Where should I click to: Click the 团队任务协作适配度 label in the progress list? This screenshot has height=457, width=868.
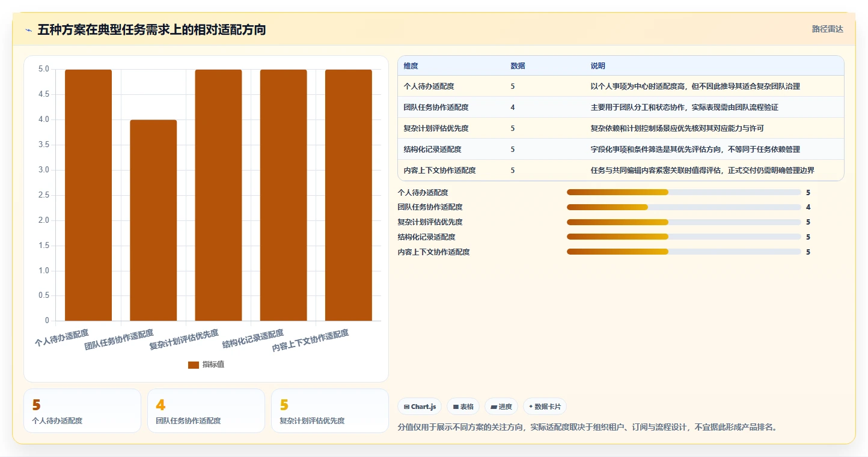(430, 207)
